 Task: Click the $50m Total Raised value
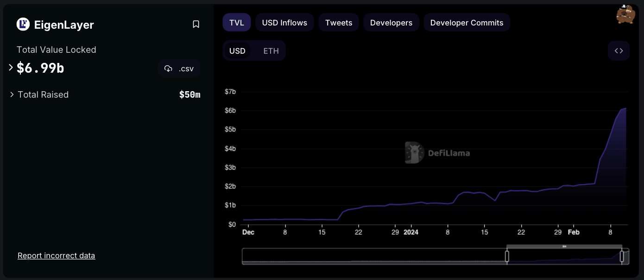click(189, 95)
